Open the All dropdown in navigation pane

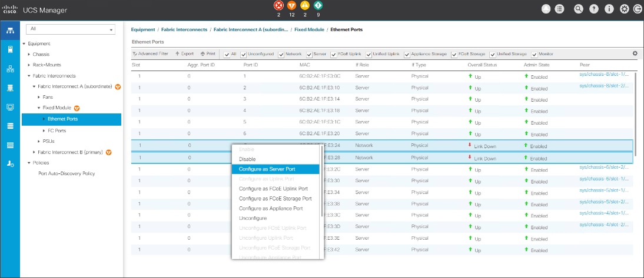(71, 29)
